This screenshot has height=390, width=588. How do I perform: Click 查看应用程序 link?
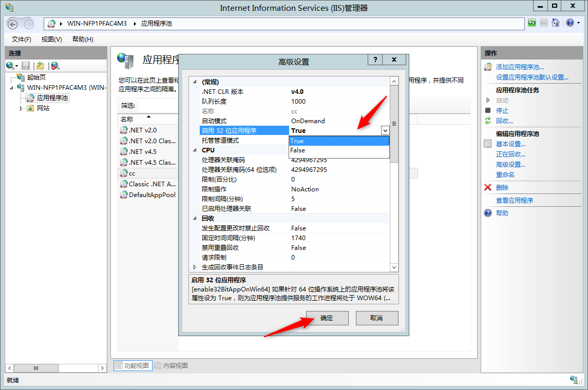515,201
